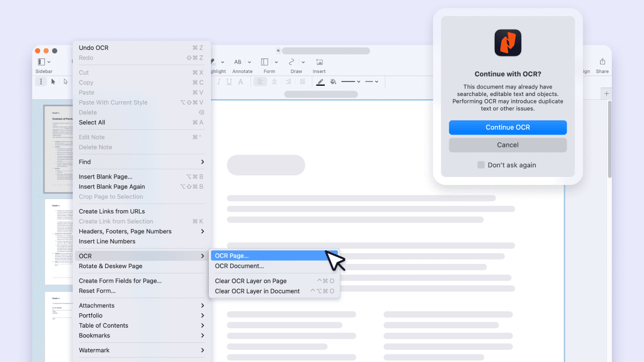644x362 pixels.
Task: Click the document proxy icon in title bar
Action: [278, 50]
